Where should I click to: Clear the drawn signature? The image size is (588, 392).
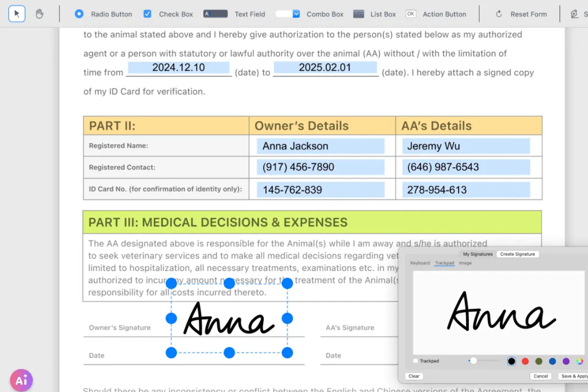(x=414, y=376)
